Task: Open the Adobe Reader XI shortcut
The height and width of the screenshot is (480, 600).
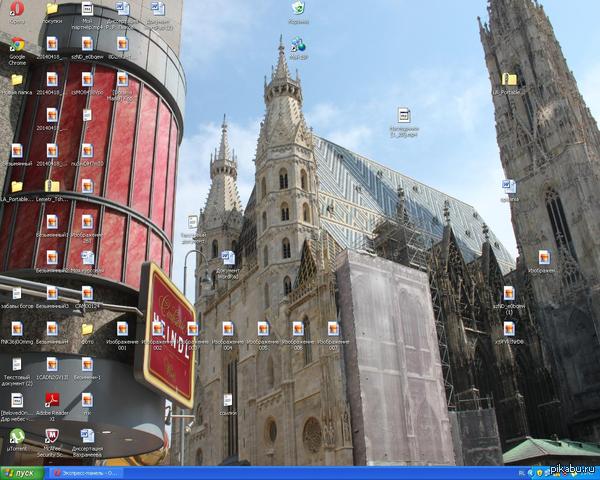Action: coord(52,400)
